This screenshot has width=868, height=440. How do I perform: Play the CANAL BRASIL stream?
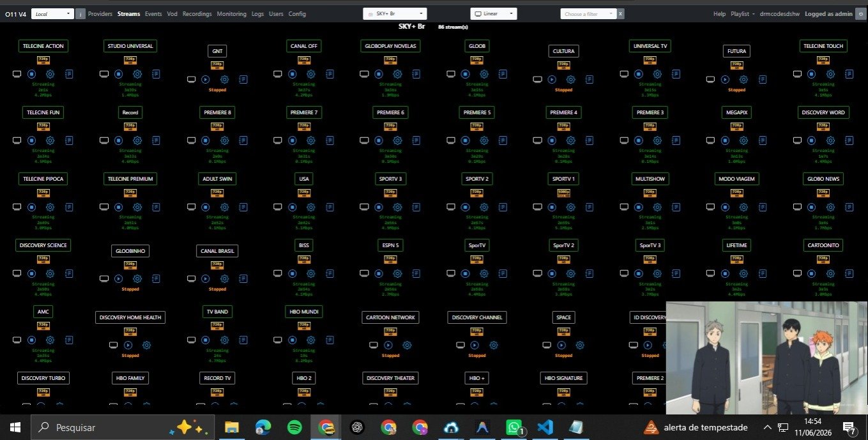[x=206, y=279]
